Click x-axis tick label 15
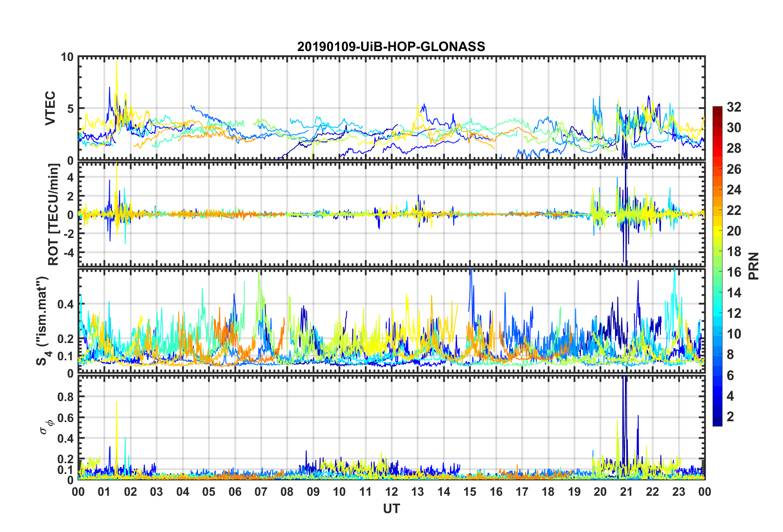This screenshot has width=783, height=532. coord(470,492)
